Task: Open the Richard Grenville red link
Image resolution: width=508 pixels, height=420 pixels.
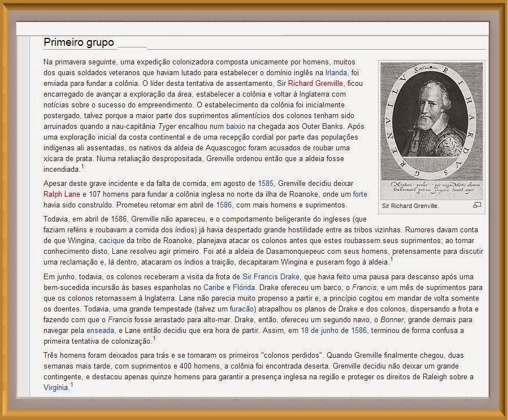Action: pyautogui.click(x=315, y=83)
